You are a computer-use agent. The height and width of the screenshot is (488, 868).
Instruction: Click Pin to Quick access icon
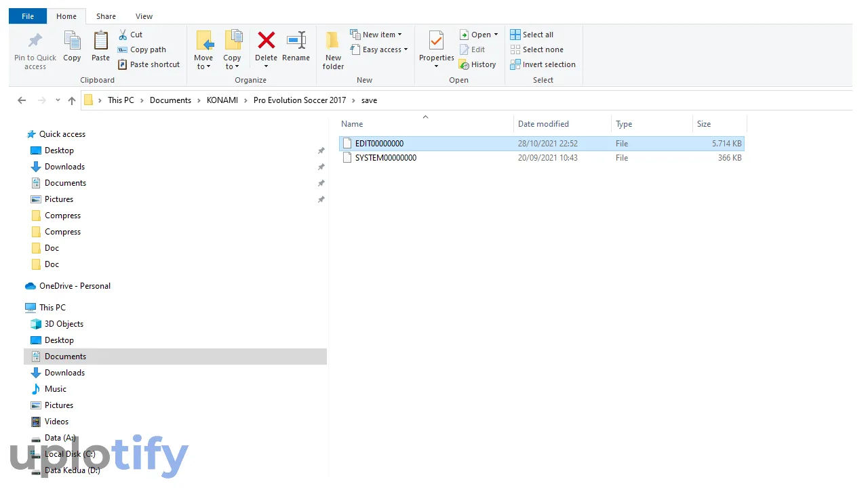35,41
